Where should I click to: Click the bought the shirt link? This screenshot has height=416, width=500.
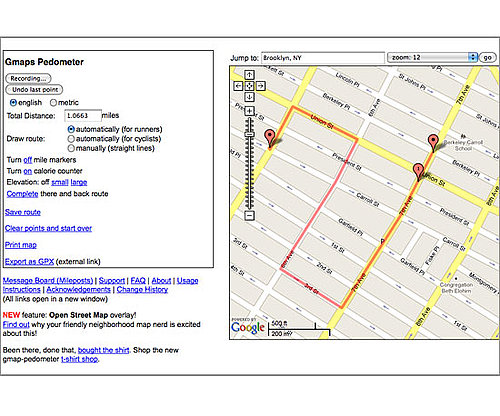click(103, 350)
